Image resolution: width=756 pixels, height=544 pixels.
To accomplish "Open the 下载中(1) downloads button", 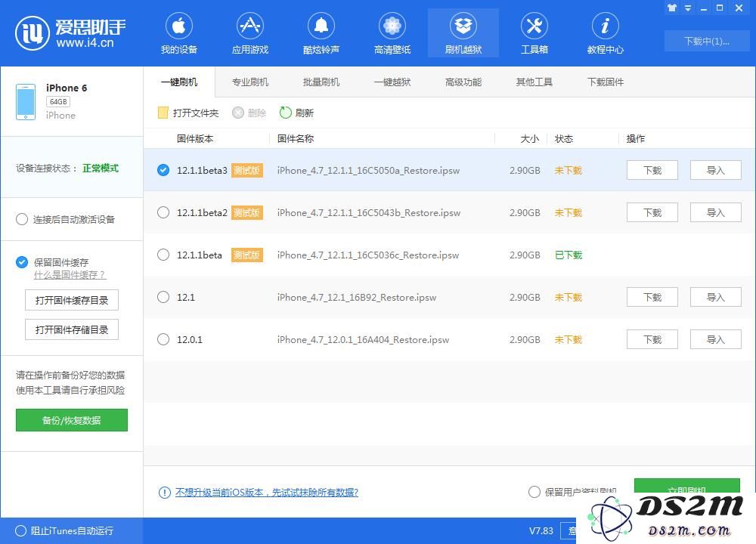I will (x=707, y=41).
